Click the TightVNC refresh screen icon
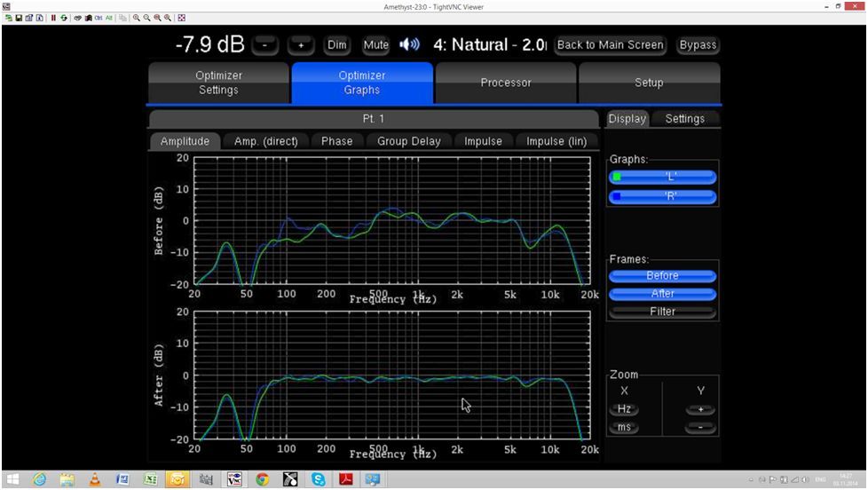868x490 pixels. click(x=64, y=18)
